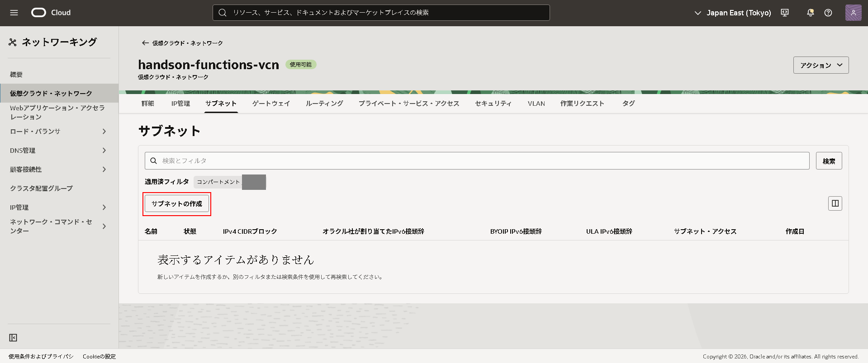Viewport: 868px width, 363px height.
Task: Go back using the arrow icon
Action: point(145,43)
